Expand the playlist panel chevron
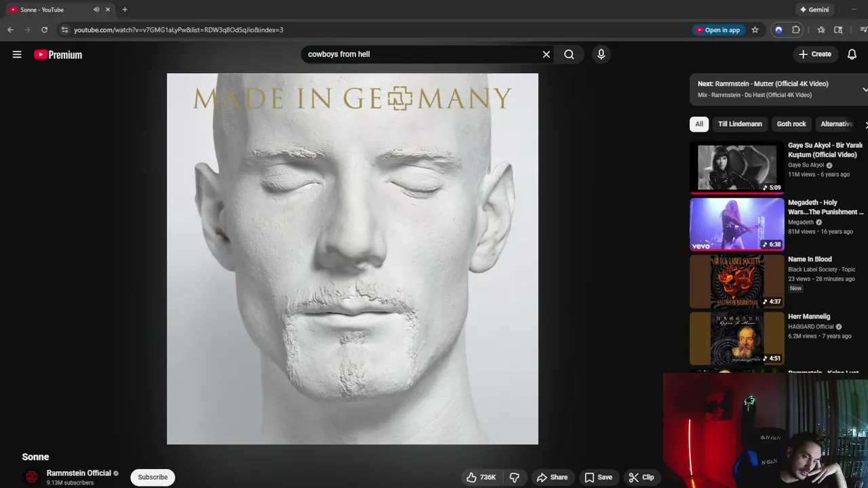The height and width of the screenshot is (488, 868). 865,89
